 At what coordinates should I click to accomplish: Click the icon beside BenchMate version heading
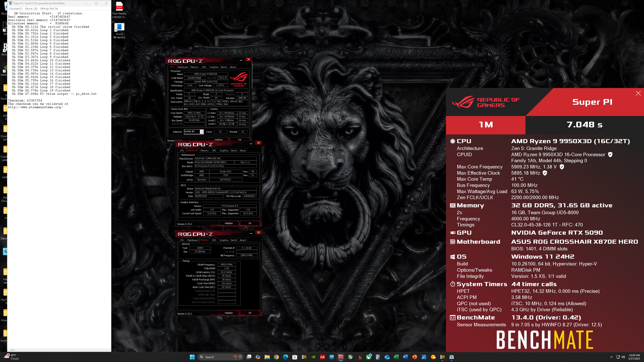452,318
